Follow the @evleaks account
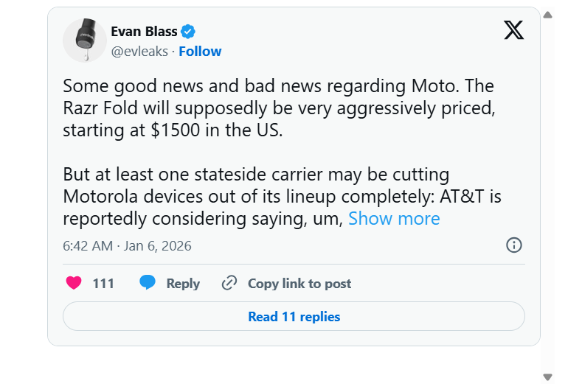The image size is (582, 392). (200, 51)
